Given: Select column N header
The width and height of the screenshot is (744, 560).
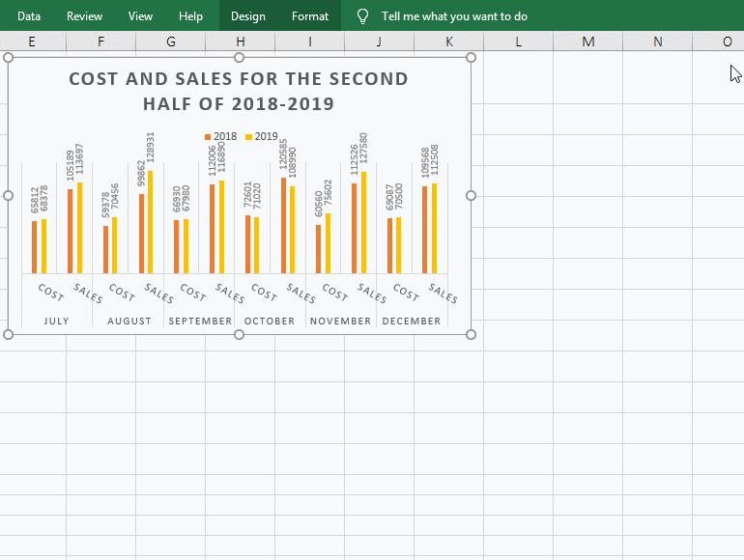Looking at the screenshot, I should point(658,42).
